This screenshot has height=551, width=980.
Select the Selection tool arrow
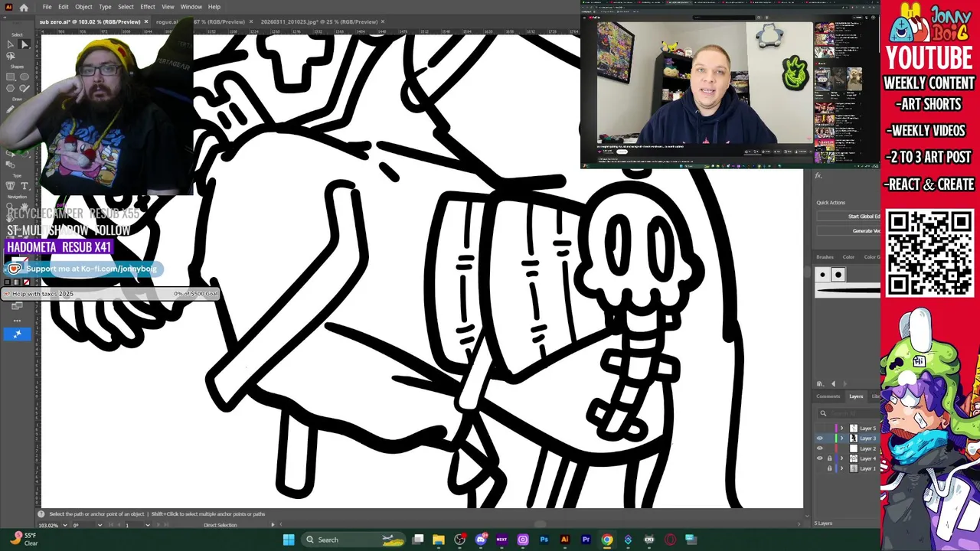pyautogui.click(x=10, y=44)
